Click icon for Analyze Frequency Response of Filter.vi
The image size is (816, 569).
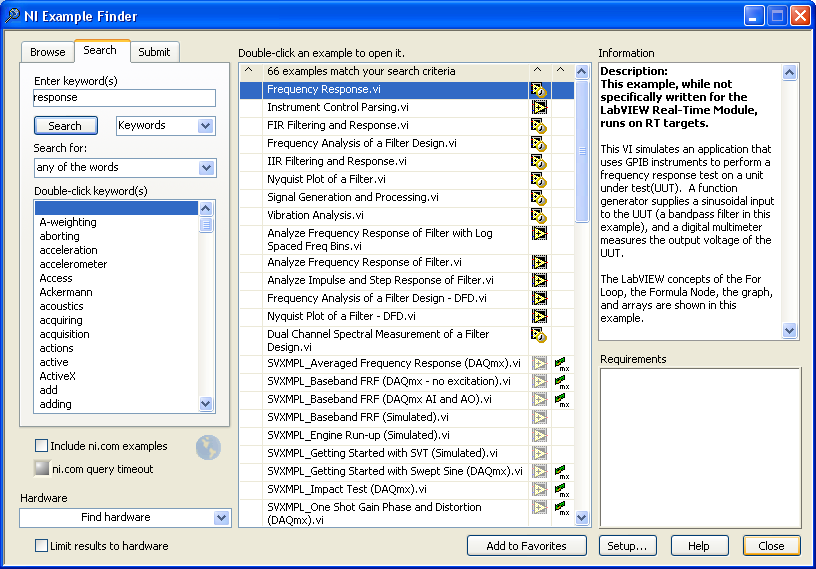[539, 262]
